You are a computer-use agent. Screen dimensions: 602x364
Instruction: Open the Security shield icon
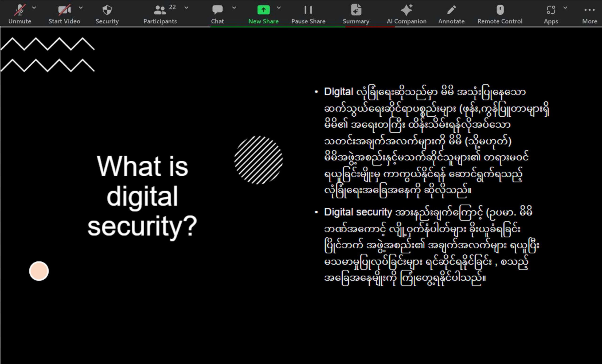107,10
